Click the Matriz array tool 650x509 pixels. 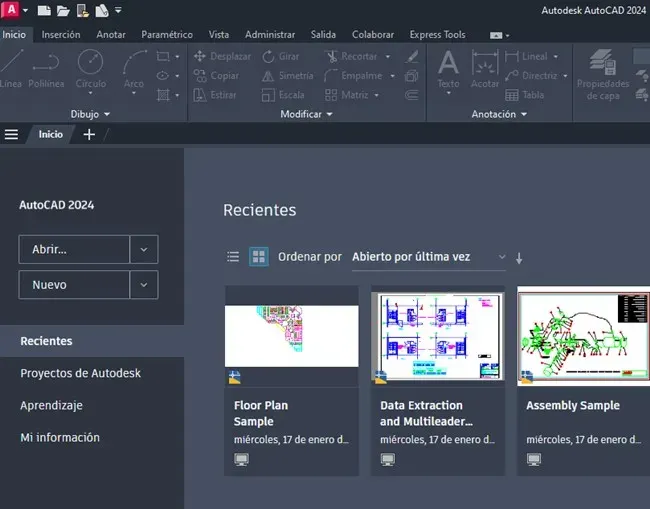click(x=347, y=95)
